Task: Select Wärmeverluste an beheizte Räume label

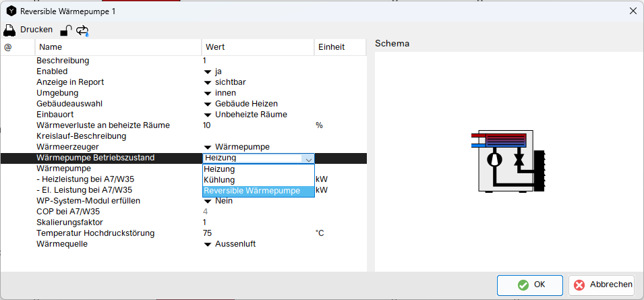Action: (x=103, y=125)
